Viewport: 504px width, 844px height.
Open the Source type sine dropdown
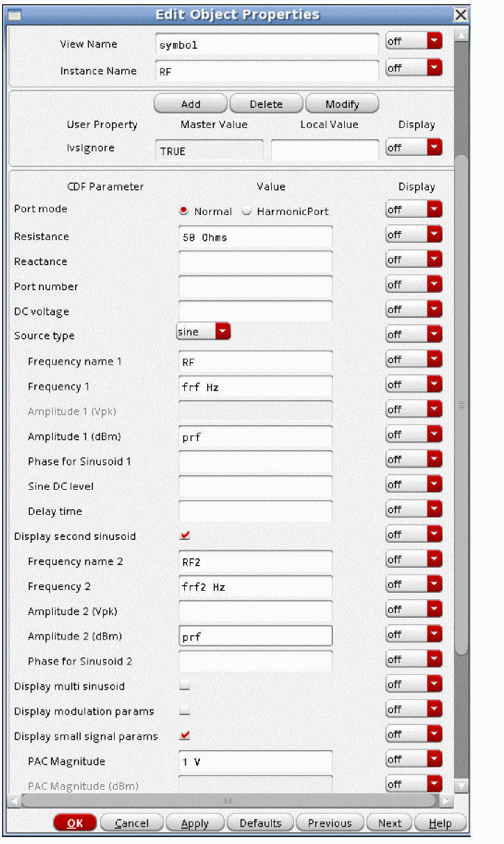[x=203, y=332]
